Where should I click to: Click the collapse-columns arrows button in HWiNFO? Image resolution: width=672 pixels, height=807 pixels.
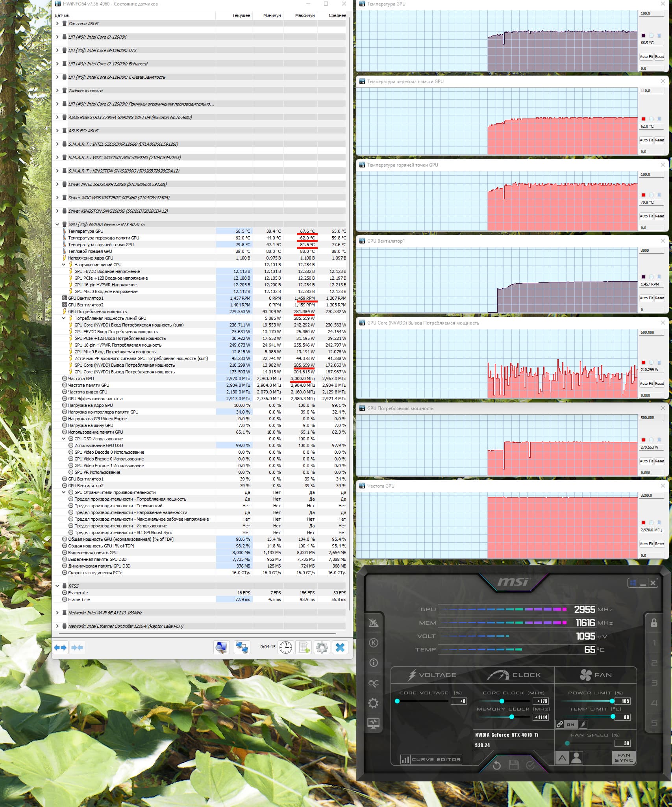click(x=77, y=647)
